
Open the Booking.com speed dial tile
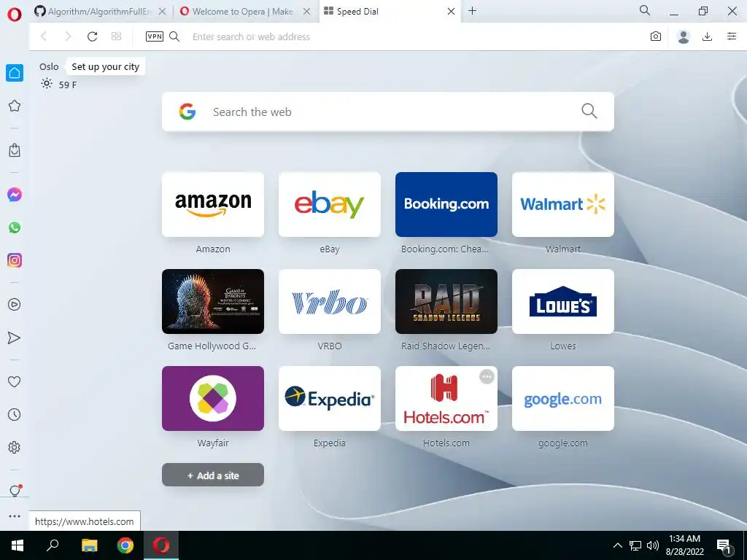(446, 204)
